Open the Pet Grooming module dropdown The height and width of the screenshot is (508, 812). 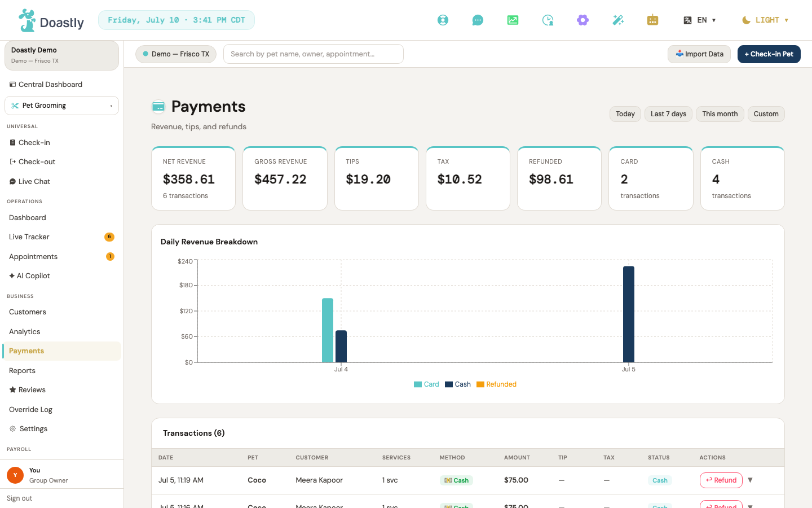[61, 106]
